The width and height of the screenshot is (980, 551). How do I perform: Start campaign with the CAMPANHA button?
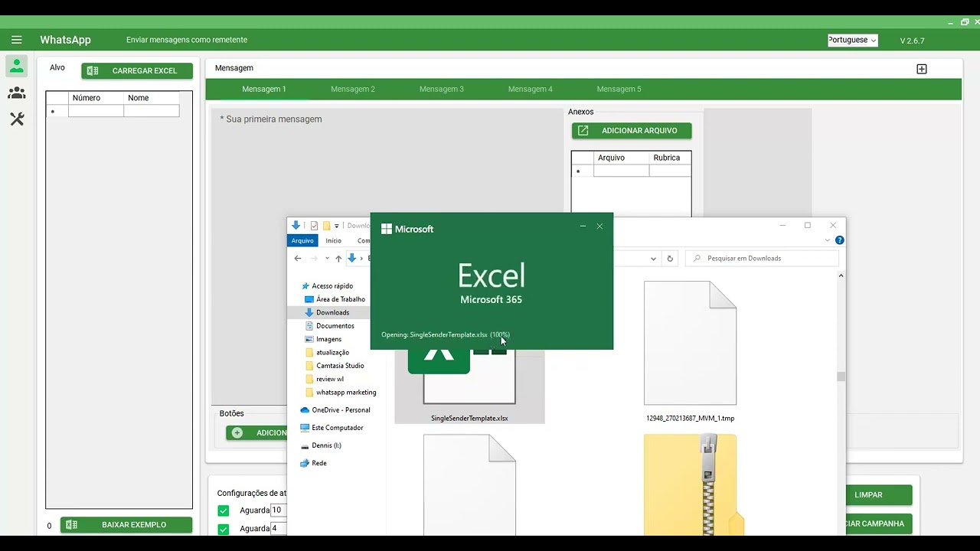[x=878, y=524]
